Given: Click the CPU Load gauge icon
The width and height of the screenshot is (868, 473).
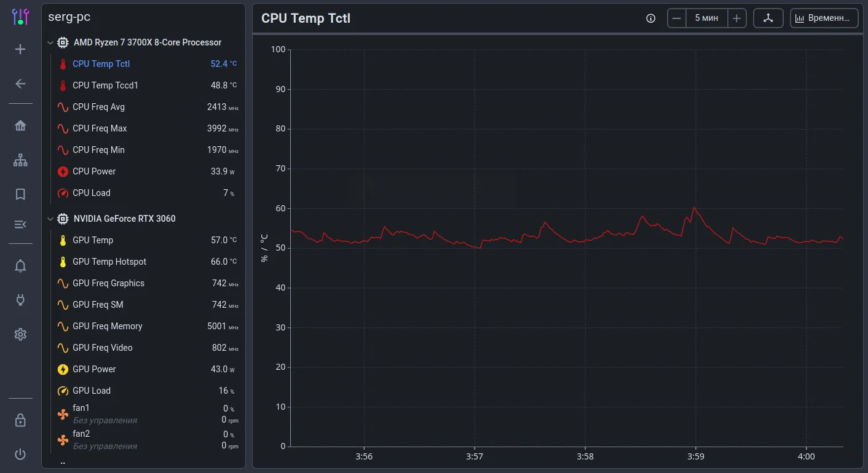Looking at the screenshot, I should [x=63, y=193].
